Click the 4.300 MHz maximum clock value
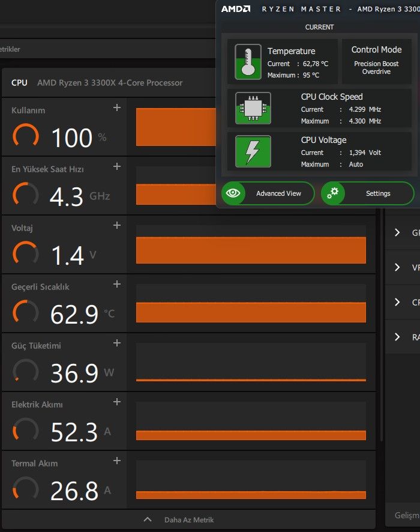 [x=365, y=121]
